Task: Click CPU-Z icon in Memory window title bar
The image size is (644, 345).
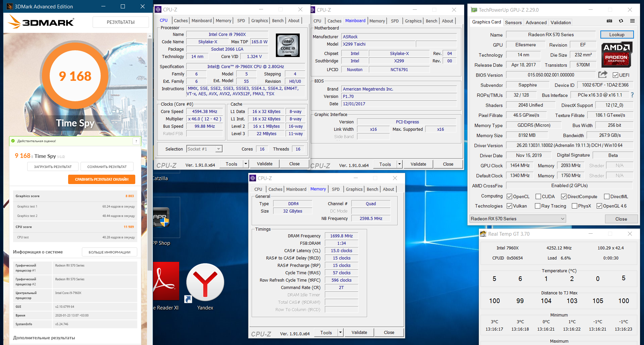Action: point(253,178)
